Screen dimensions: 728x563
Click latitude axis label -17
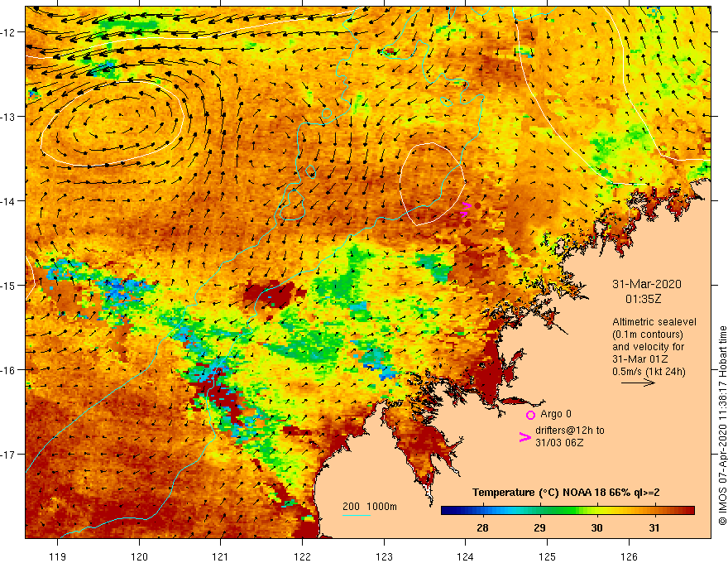9,455
